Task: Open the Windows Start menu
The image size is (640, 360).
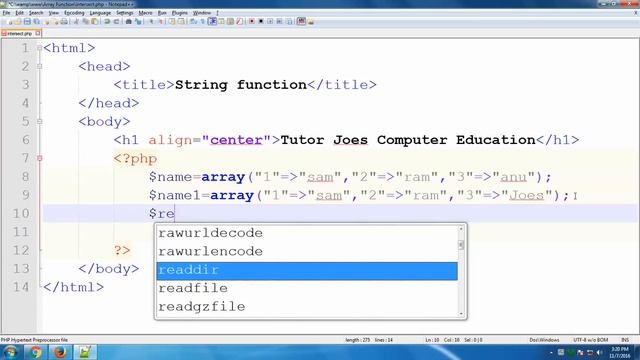Action: pyautogui.click(x=10, y=352)
